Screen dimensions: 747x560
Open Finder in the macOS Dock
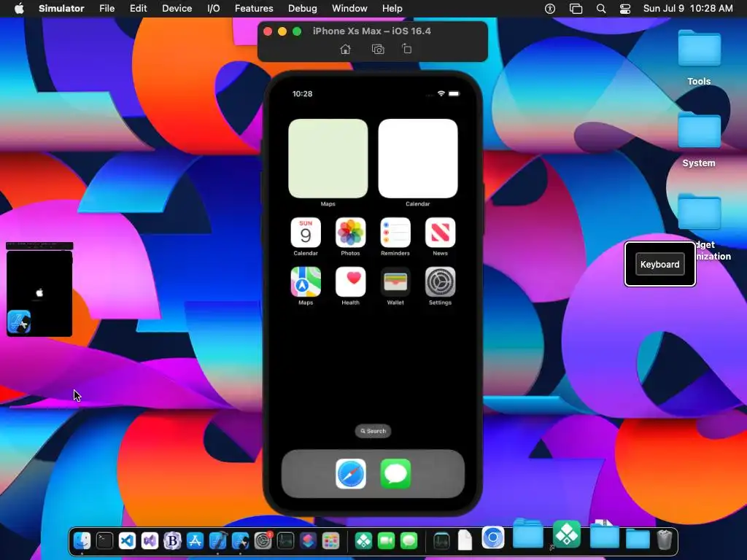(x=82, y=540)
